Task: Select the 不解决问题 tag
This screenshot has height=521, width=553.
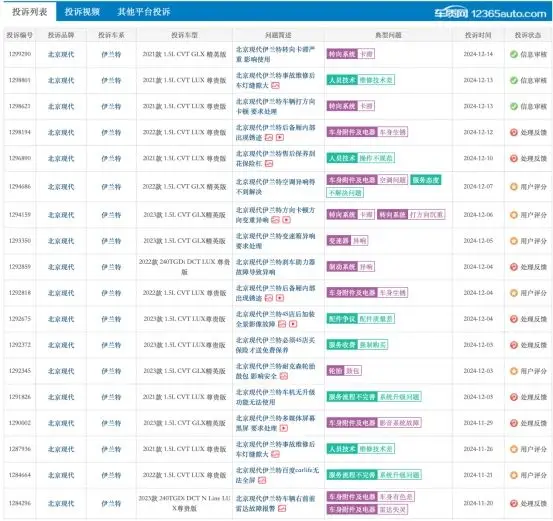Action: pos(345,193)
